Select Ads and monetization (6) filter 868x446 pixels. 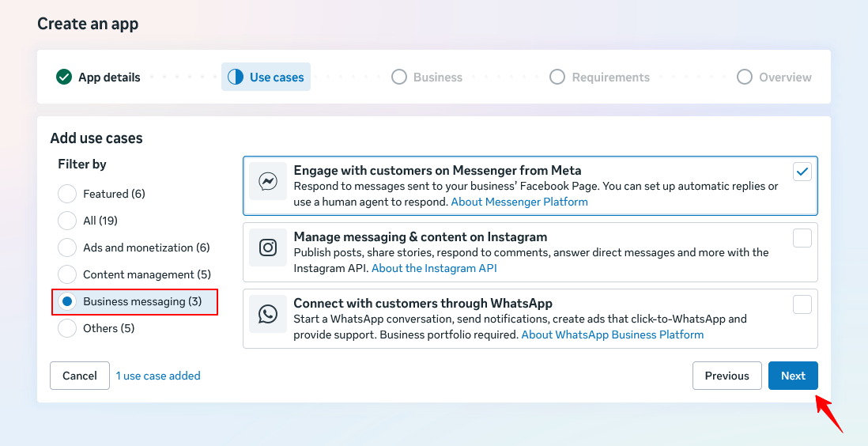pyautogui.click(x=67, y=248)
